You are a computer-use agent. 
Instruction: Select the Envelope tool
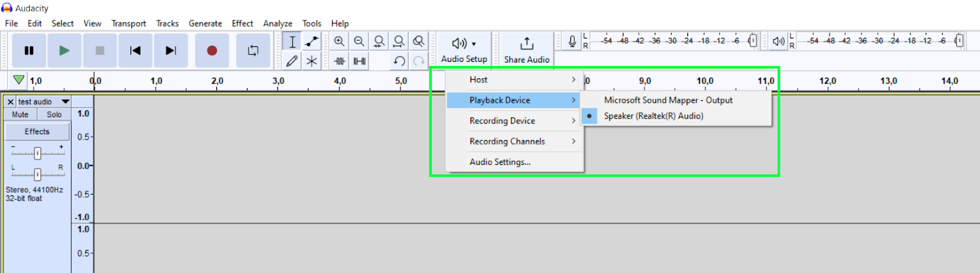312,41
